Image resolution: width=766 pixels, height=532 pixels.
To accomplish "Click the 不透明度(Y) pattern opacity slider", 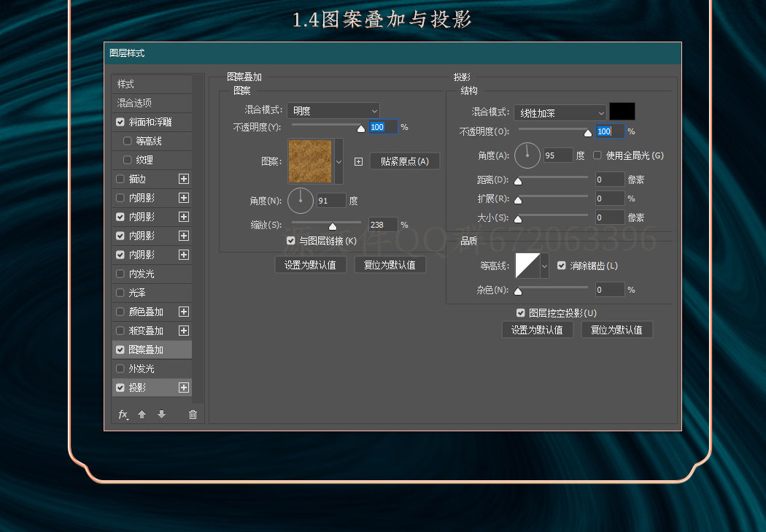I will (326, 126).
